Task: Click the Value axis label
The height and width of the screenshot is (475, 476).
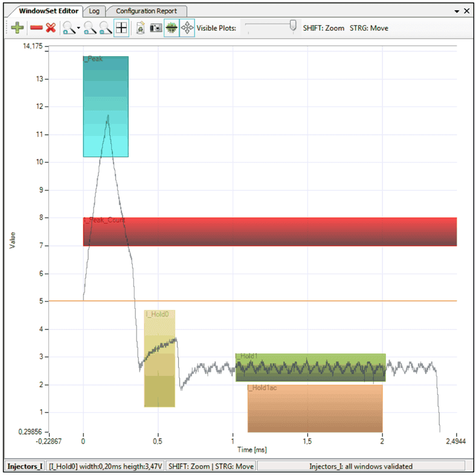Action: point(13,241)
